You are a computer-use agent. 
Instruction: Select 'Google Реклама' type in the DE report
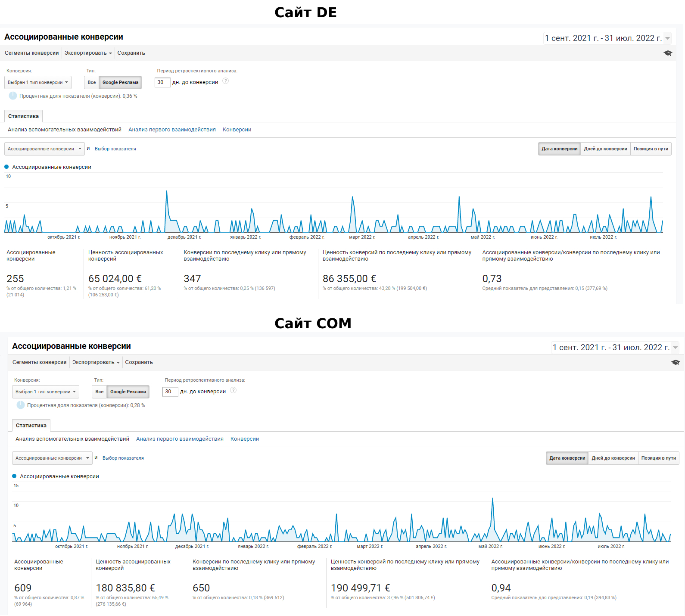(x=121, y=82)
